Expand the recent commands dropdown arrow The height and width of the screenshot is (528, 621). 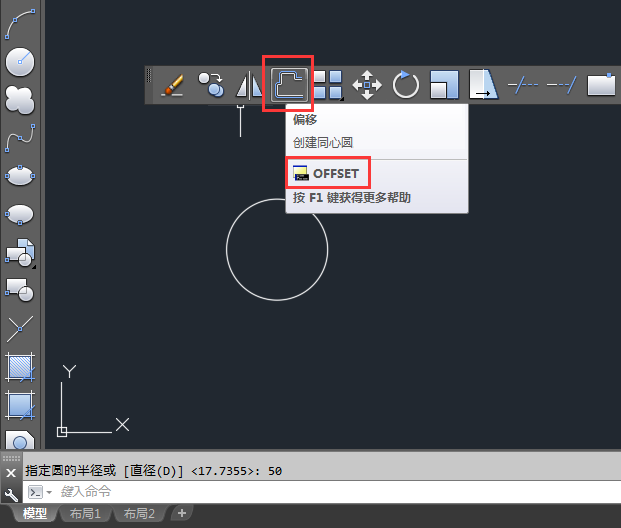click(49, 492)
